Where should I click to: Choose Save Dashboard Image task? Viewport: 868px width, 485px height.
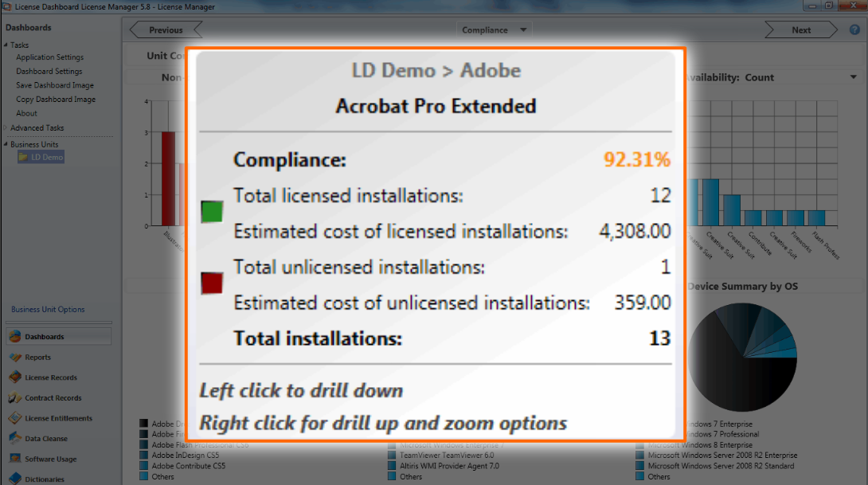coord(55,85)
